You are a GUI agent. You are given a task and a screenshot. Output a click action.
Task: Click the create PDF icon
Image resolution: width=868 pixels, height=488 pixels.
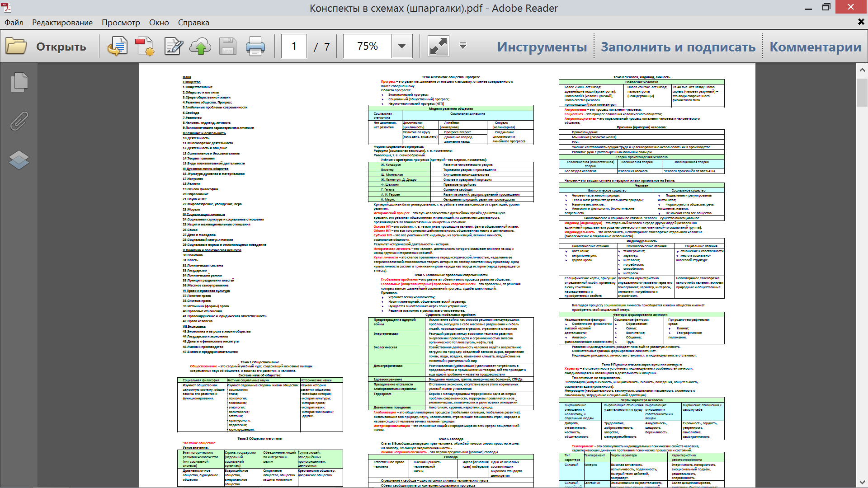pyautogui.click(x=145, y=46)
